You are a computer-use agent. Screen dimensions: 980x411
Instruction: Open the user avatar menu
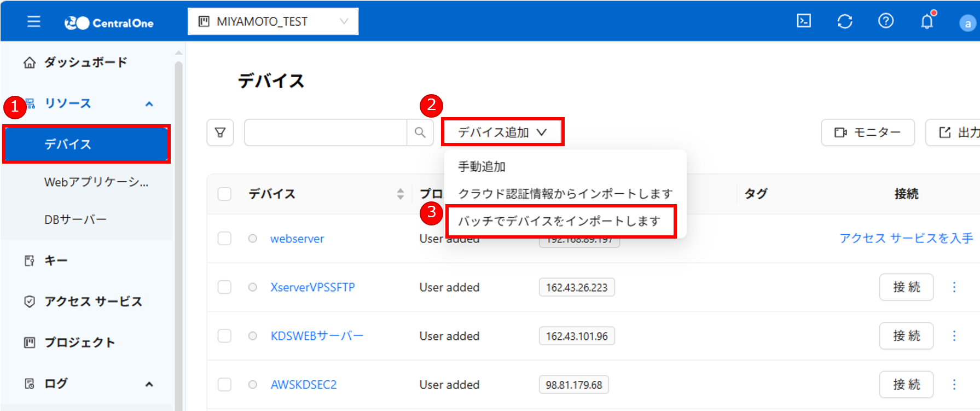[967, 23]
